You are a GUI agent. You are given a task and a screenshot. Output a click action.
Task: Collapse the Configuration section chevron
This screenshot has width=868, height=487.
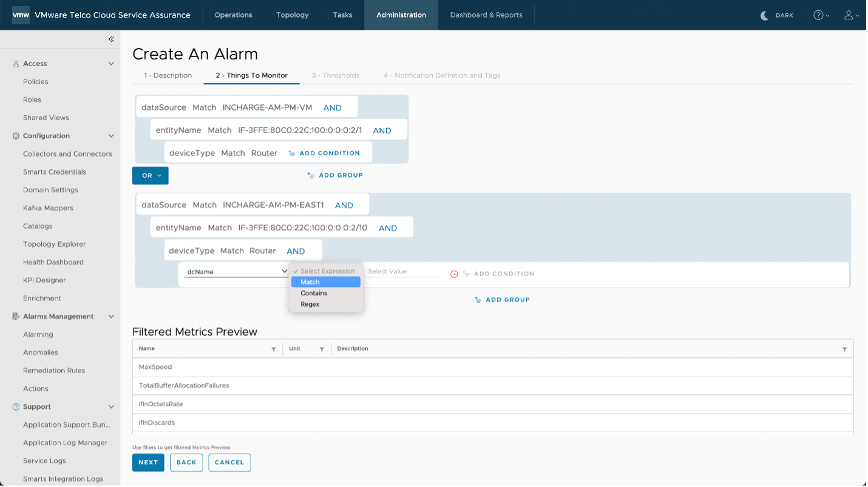pos(111,136)
